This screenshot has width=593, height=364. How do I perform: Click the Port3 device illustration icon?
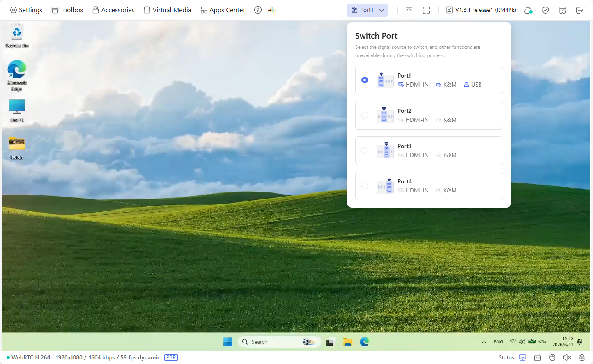point(385,151)
